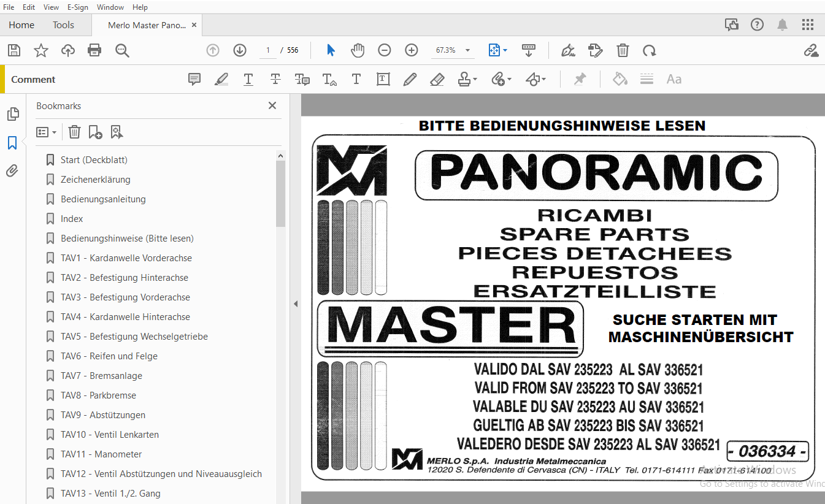
Task: Go to previous page arrow
Action: [x=213, y=50]
